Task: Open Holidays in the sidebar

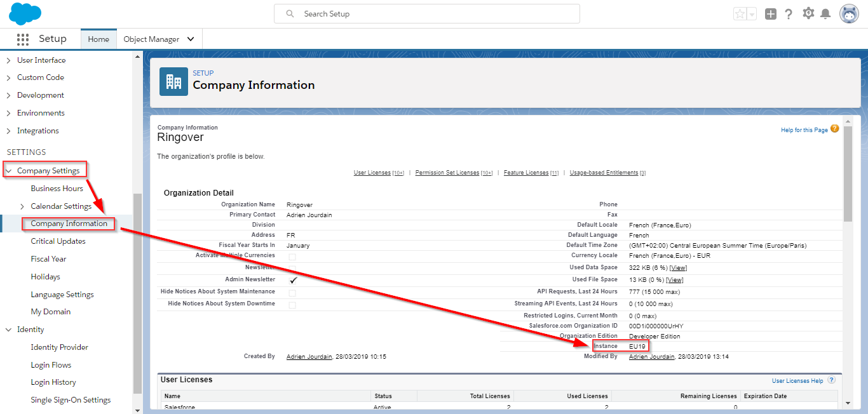Action: 45,277
